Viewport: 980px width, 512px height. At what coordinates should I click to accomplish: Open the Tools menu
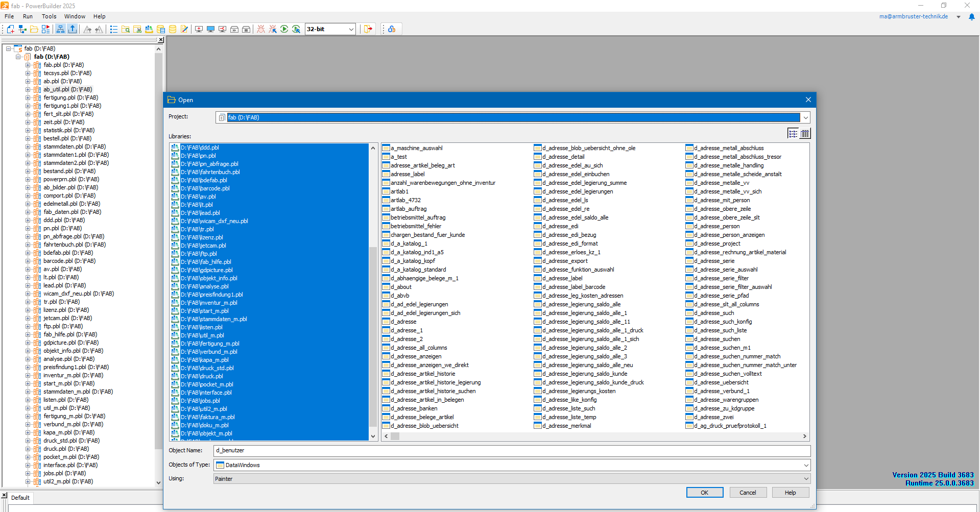coord(49,16)
